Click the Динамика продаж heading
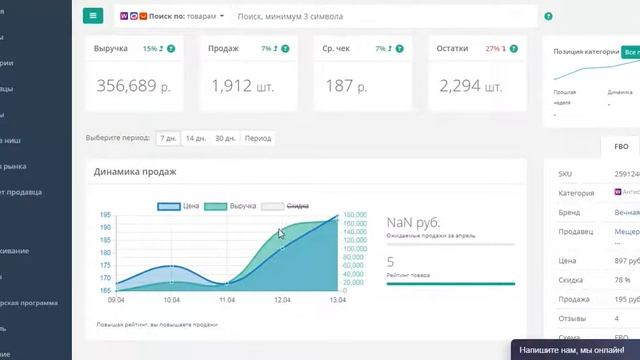Viewport: 640px width, 360px height. [x=135, y=172]
